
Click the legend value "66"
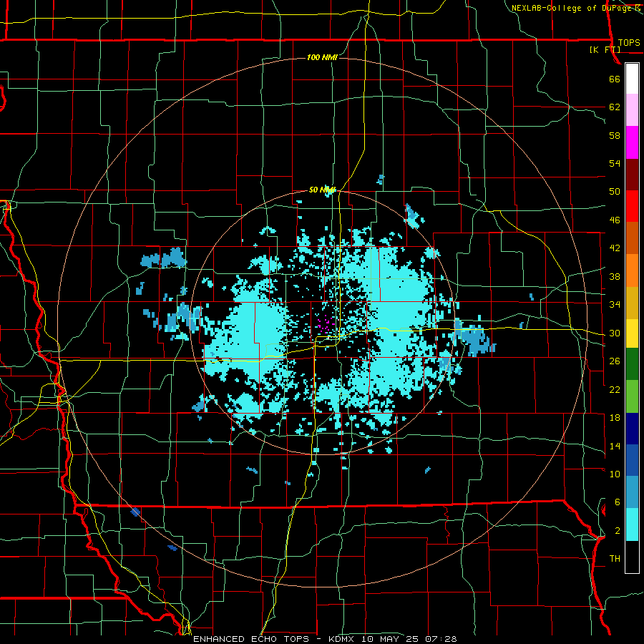(x=615, y=79)
